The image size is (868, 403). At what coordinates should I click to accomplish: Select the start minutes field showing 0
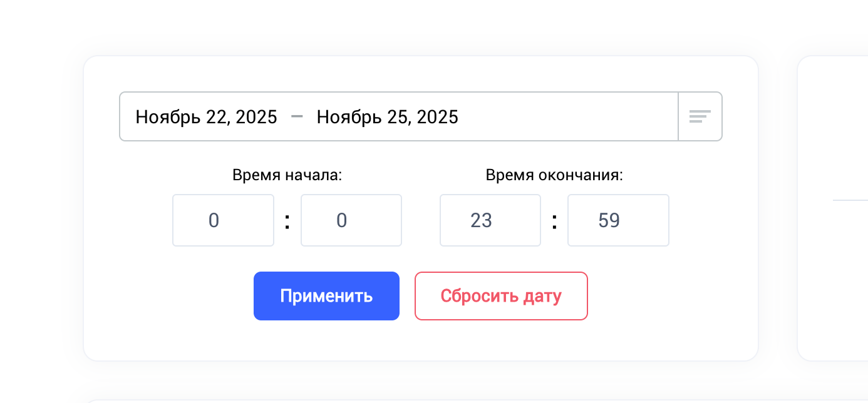tap(351, 220)
